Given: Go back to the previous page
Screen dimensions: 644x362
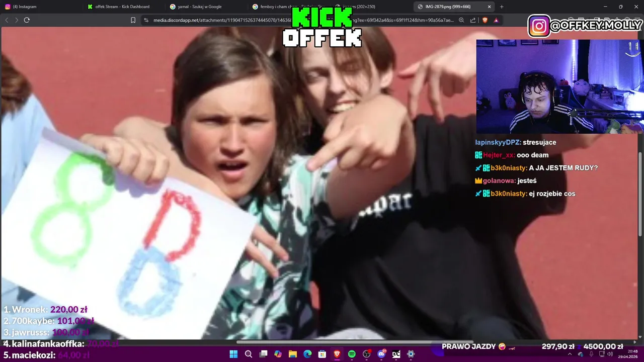Looking at the screenshot, I should click(x=7, y=20).
